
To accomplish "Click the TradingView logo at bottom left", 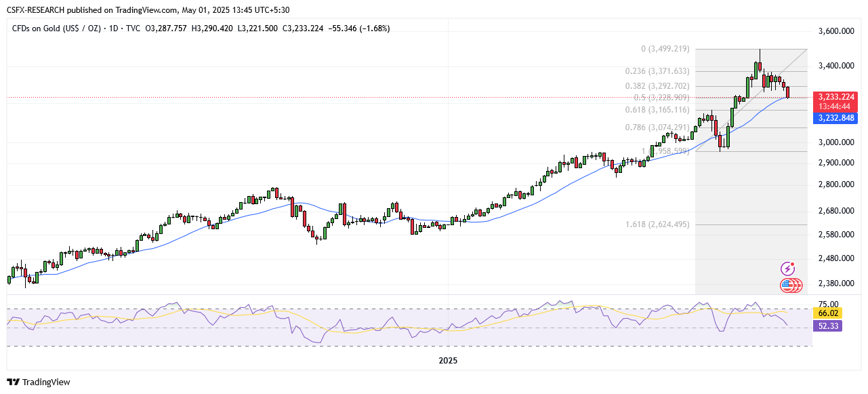I will click(39, 382).
